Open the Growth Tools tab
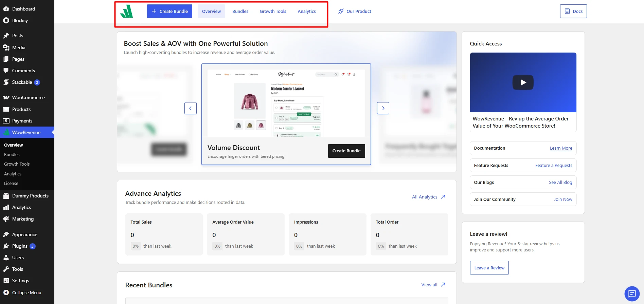644x304 pixels. click(x=273, y=11)
